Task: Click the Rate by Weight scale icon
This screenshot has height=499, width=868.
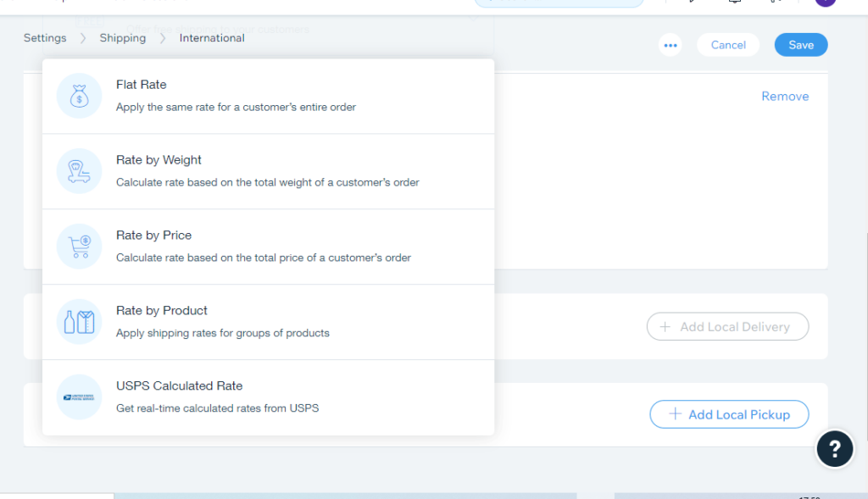Action: click(x=79, y=171)
